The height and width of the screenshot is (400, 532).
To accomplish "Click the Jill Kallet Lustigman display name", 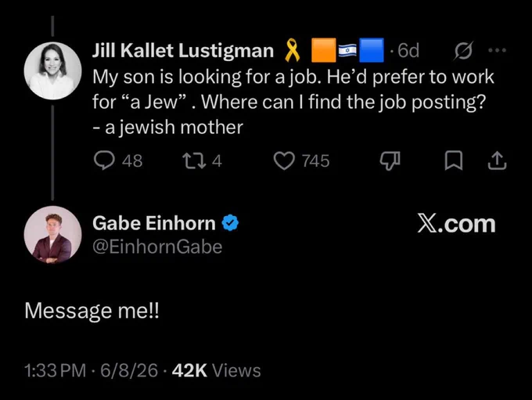I will [x=183, y=50].
